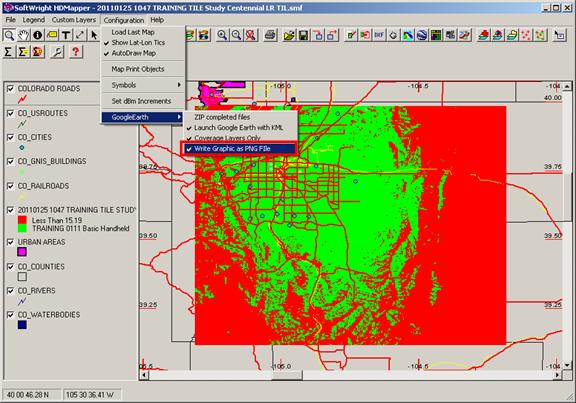Select the T text tool
This screenshot has width=576, height=403.
[66, 35]
